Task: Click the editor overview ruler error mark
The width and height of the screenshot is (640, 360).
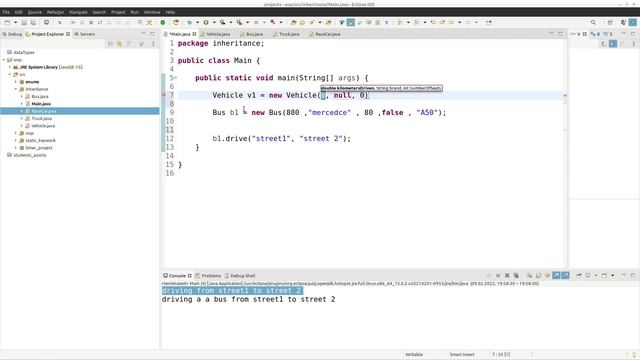Action: (565, 96)
